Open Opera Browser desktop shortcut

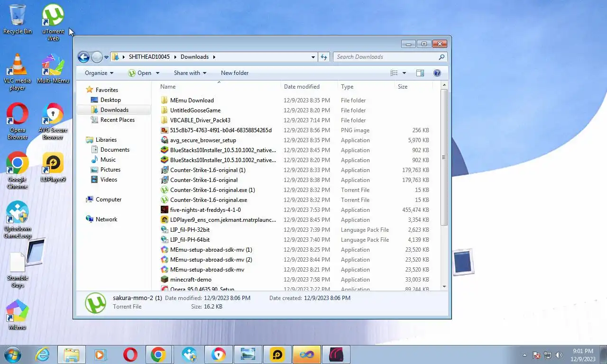[x=18, y=121]
